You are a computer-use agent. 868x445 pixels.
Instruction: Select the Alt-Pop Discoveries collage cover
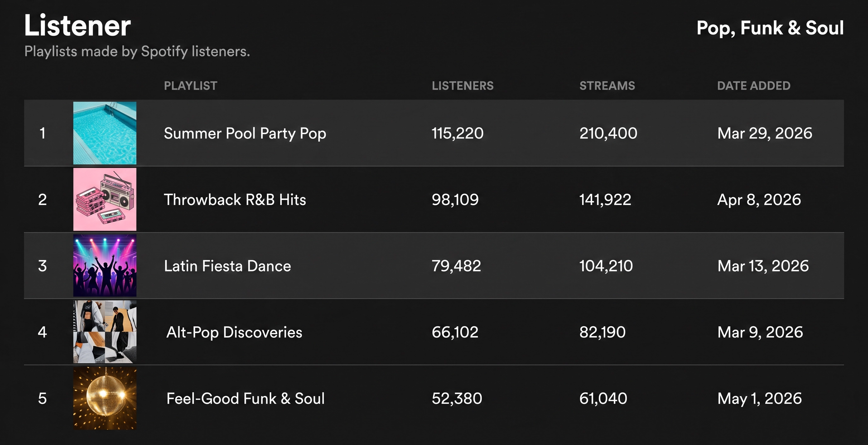105,332
